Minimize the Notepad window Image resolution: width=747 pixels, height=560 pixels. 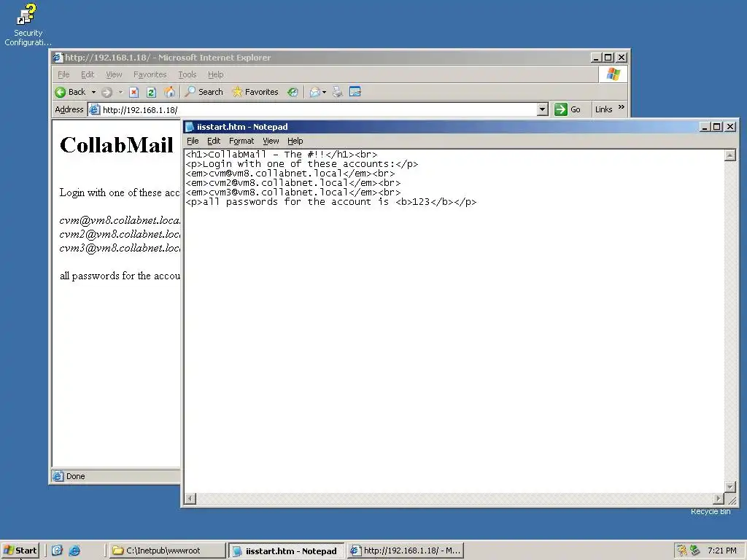pos(705,127)
